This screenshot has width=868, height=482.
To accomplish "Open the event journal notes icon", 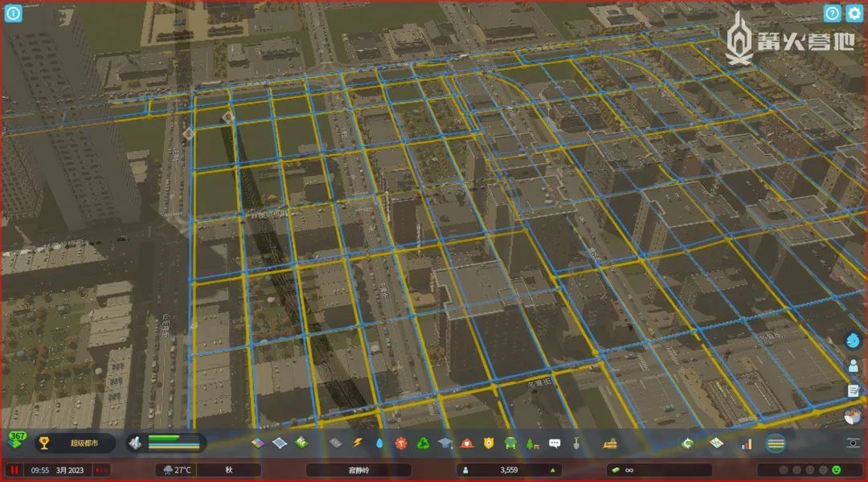I will [853, 390].
